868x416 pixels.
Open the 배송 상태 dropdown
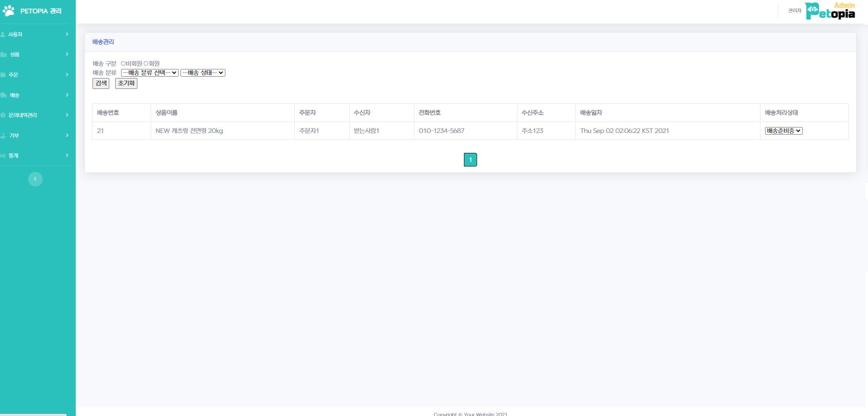point(203,73)
